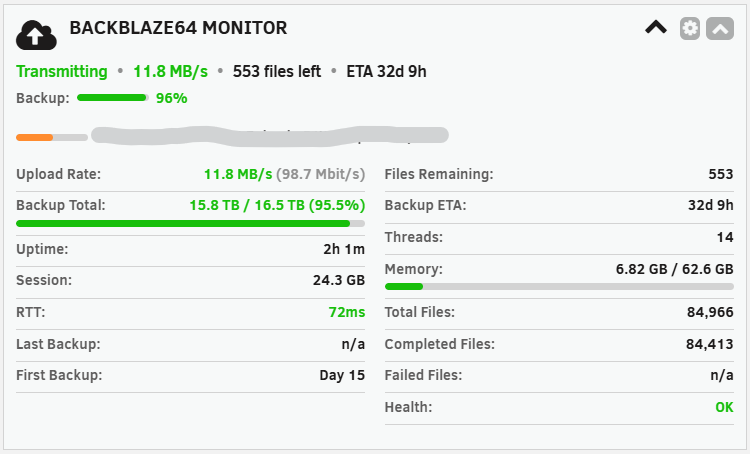Click the Failed Files label
This screenshot has width=750, height=454.
[x=424, y=375]
